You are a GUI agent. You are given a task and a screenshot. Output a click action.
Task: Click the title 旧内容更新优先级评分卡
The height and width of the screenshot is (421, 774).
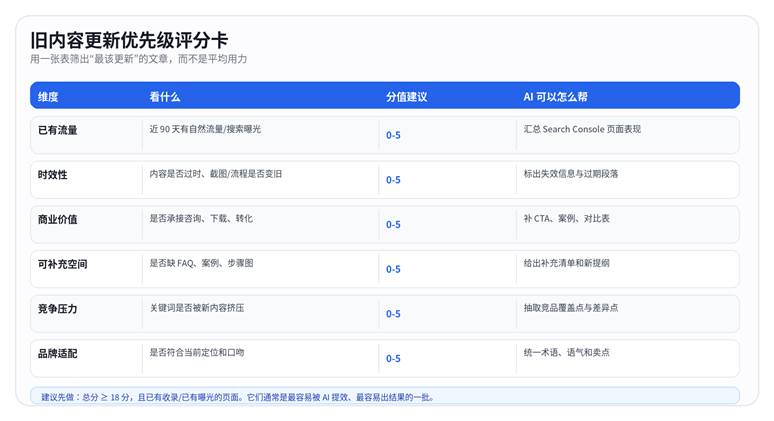tap(129, 40)
